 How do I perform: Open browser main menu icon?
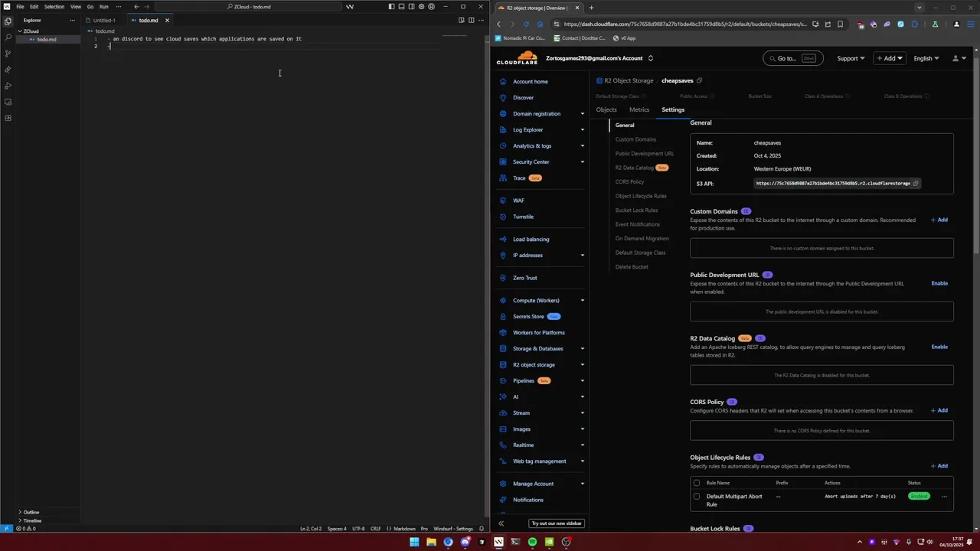(x=969, y=24)
